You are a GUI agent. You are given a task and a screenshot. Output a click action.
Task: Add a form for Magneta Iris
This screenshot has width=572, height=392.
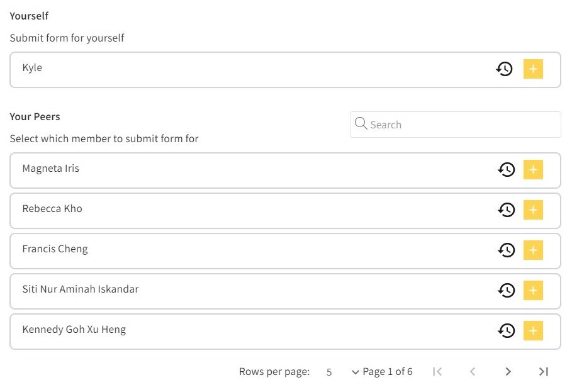[533, 169]
